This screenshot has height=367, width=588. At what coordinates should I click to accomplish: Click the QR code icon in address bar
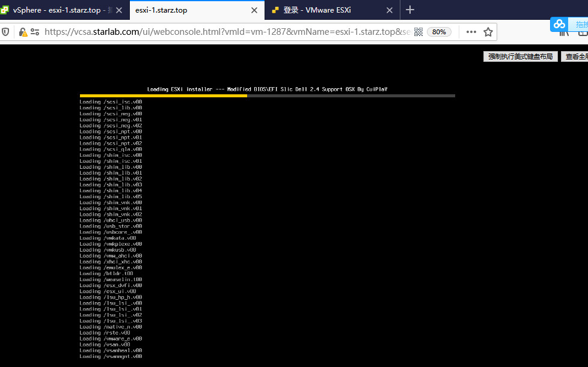[418, 32]
